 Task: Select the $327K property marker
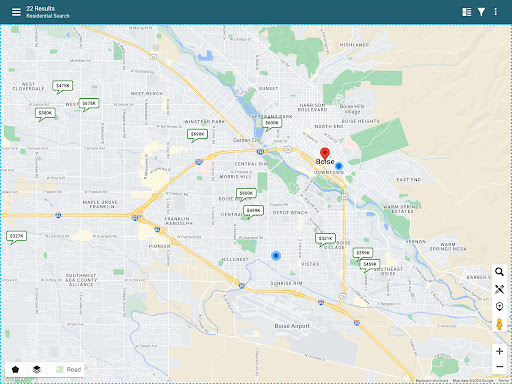pyautogui.click(x=16, y=236)
